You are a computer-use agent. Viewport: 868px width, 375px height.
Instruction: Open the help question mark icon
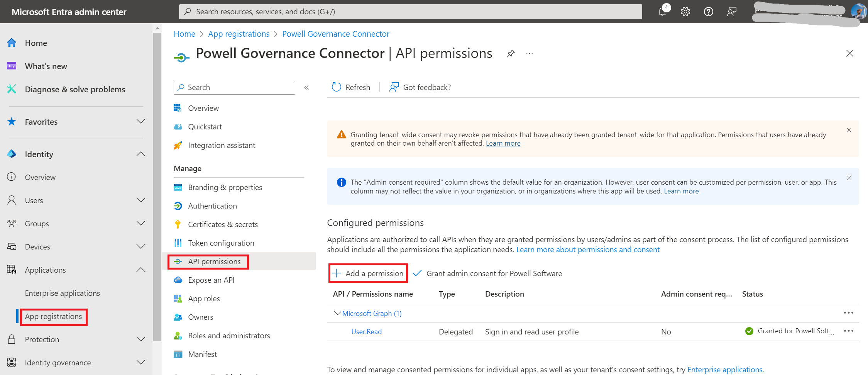pos(709,12)
